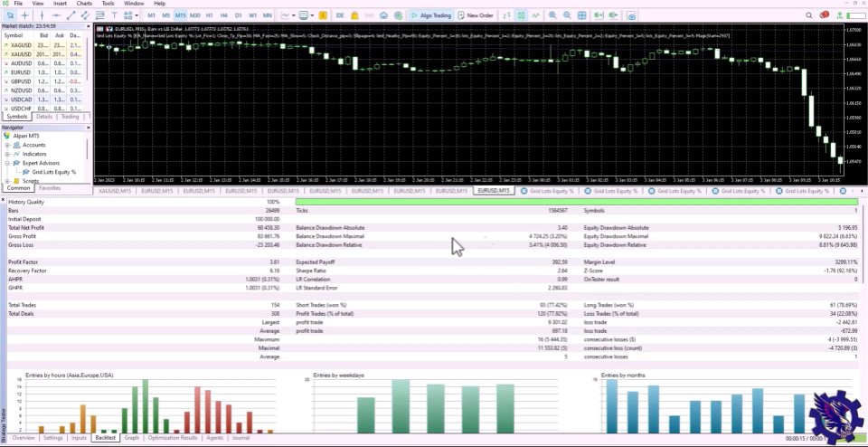Switch chart to MN timeframe
The width and height of the screenshot is (868, 447).
coord(268,15)
